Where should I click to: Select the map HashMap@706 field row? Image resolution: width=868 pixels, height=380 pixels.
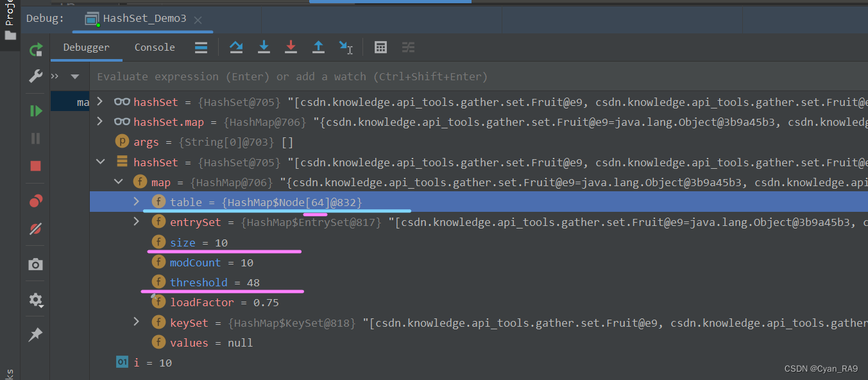click(x=479, y=182)
